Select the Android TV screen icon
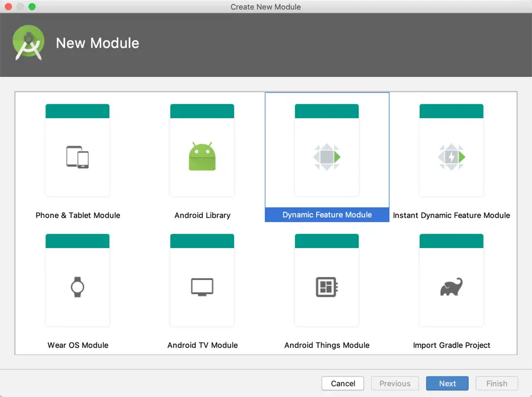 202,287
